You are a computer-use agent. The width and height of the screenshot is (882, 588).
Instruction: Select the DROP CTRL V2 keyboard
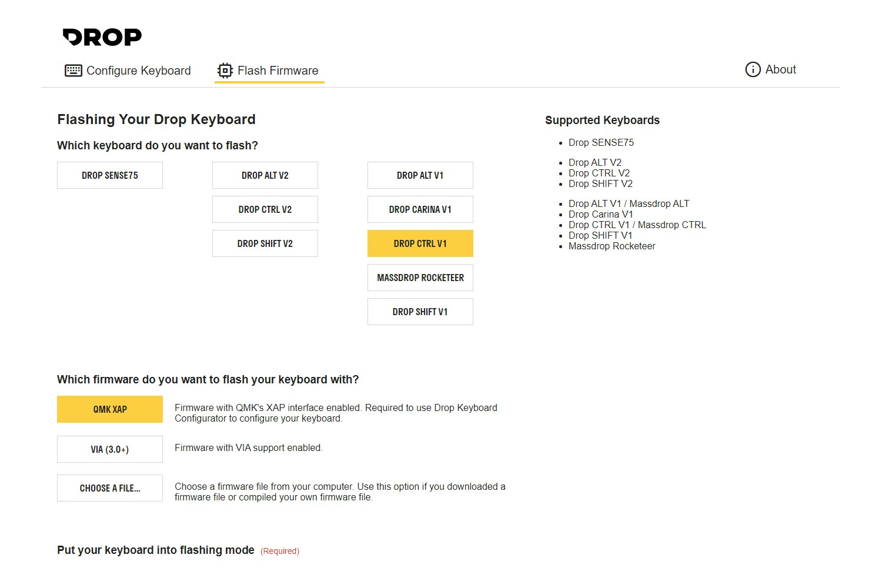point(265,209)
